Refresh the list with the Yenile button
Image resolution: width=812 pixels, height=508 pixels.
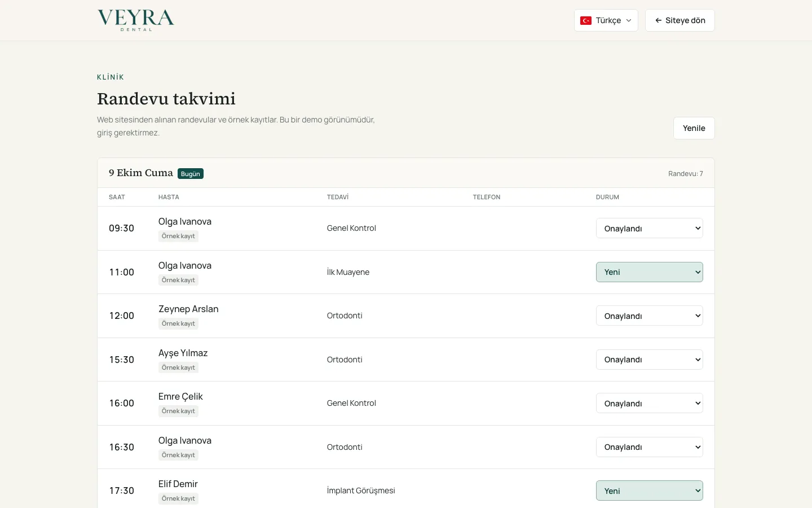pyautogui.click(x=694, y=128)
